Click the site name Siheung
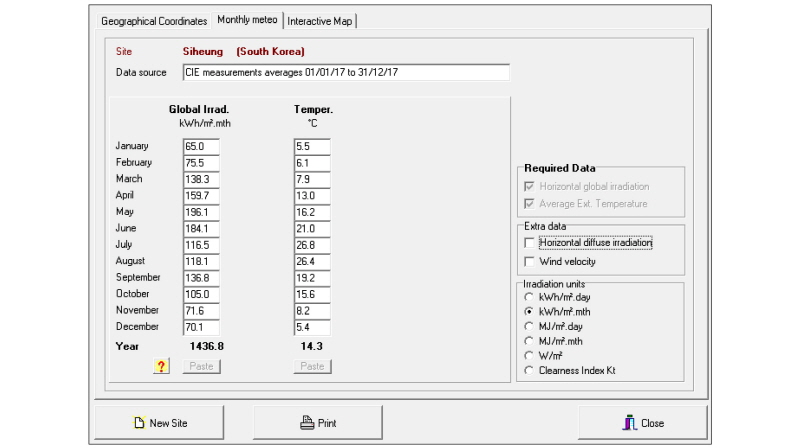This screenshot has height=448, width=800. click(x=203, y=52)
